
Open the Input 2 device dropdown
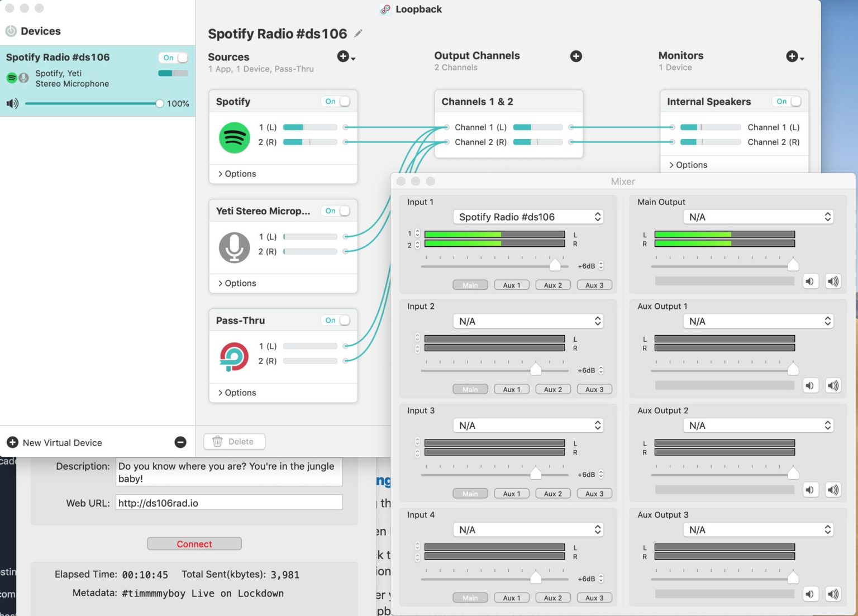pyautogui.click(x=528, y=321)
